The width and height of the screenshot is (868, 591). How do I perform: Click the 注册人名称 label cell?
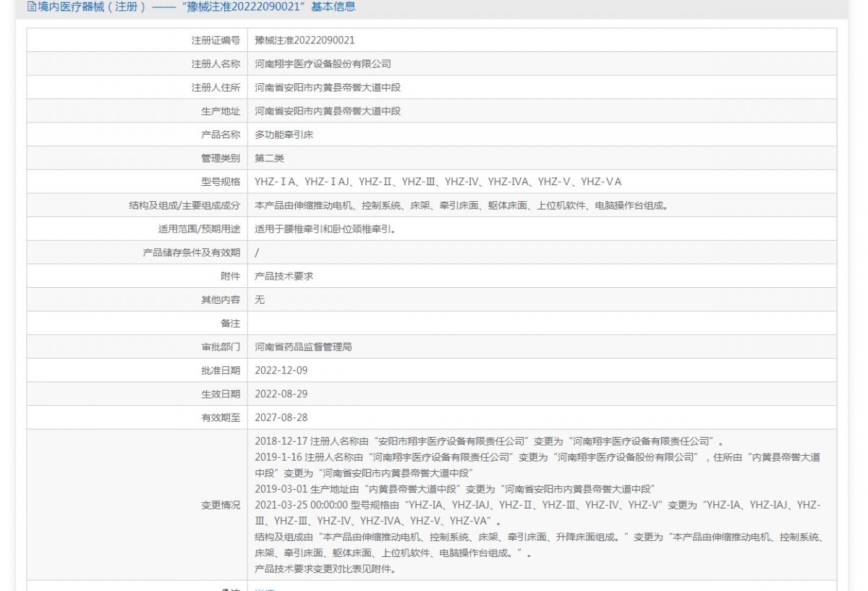pyautogui.click(x=137, y=64)
